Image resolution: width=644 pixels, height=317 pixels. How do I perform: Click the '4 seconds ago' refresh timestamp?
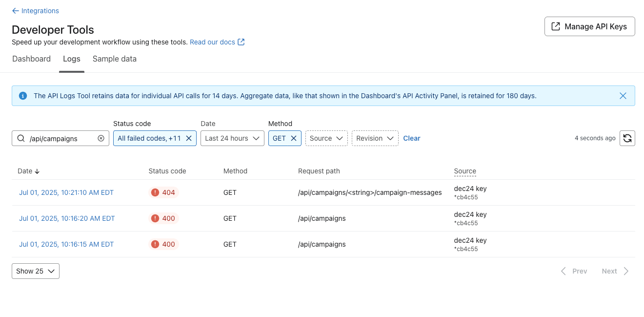pos(595,138)
